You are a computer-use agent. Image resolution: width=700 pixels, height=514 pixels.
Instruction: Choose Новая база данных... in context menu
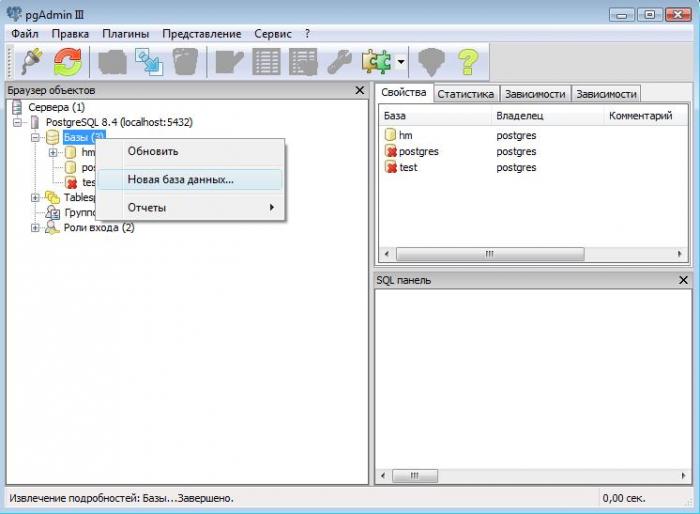pos(190,180)
